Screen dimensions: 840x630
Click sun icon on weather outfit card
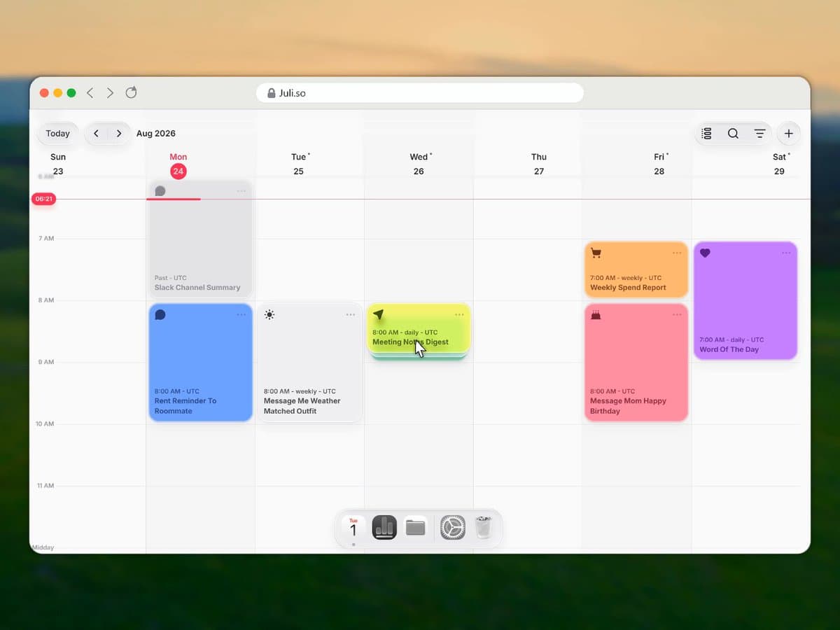[269, 315]
